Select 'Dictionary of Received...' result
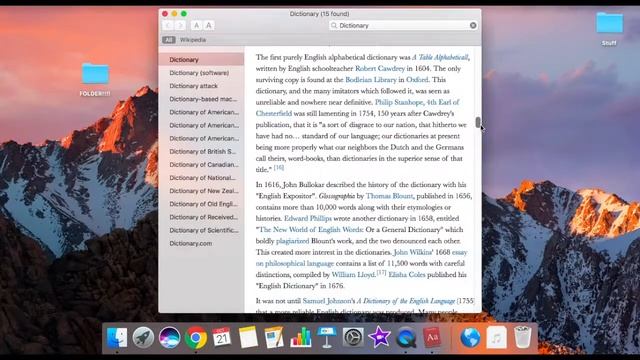 pos(201,217)
